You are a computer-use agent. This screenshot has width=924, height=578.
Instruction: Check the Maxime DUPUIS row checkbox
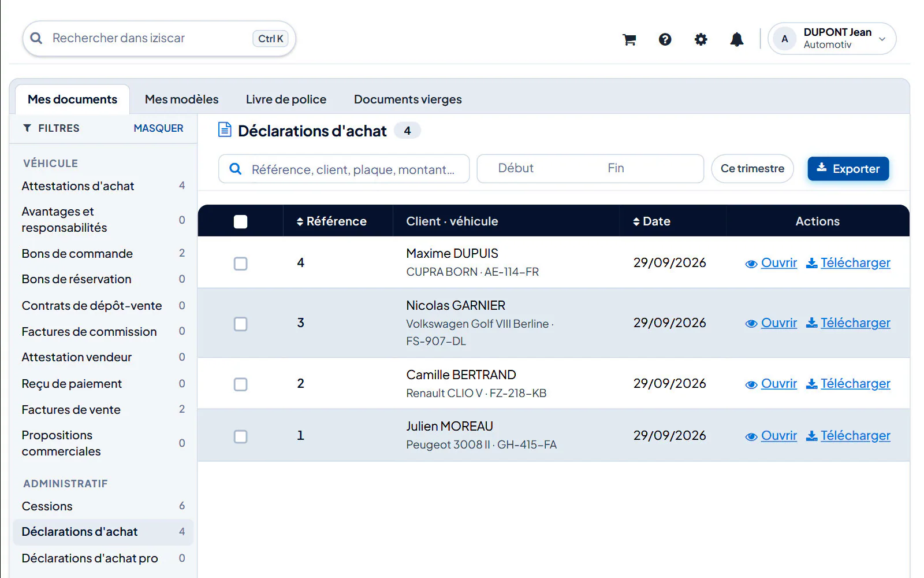(241, 264)
